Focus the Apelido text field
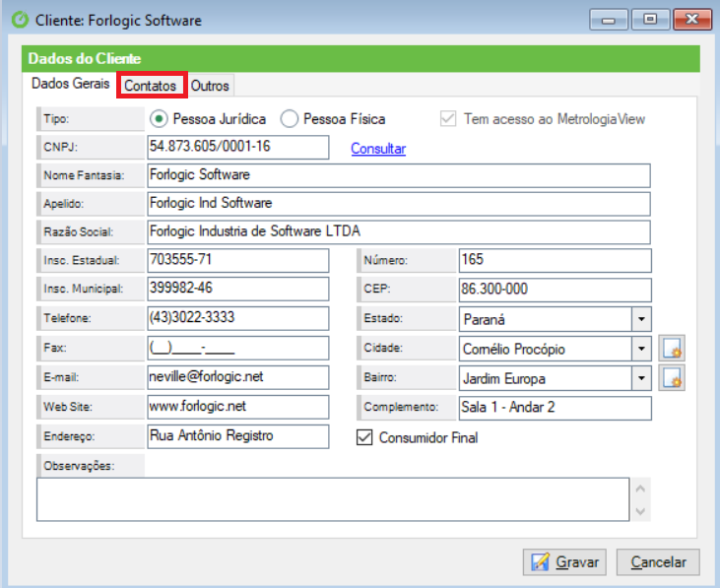This screenshot has width=720, height=588. [x=399, y=204]
